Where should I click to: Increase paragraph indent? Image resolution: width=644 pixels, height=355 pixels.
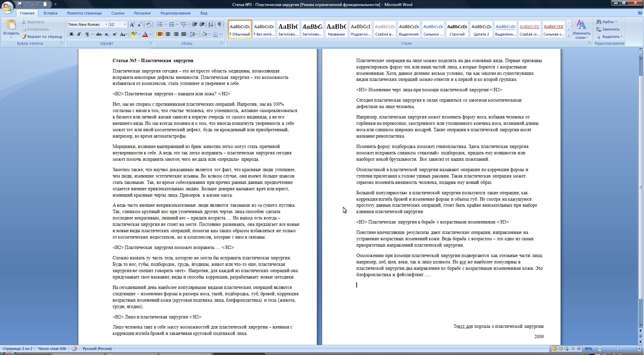(202, 24)
